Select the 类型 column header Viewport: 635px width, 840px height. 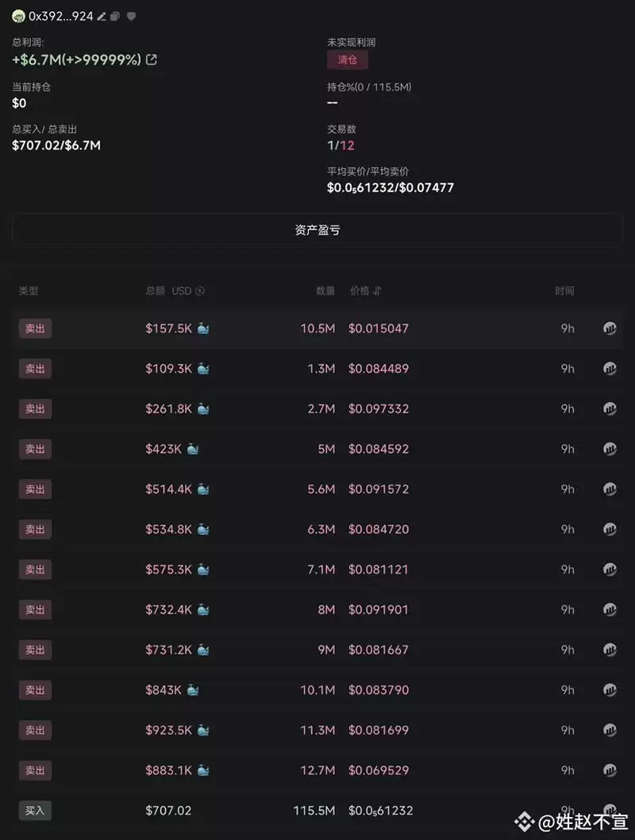coord(29,290)
